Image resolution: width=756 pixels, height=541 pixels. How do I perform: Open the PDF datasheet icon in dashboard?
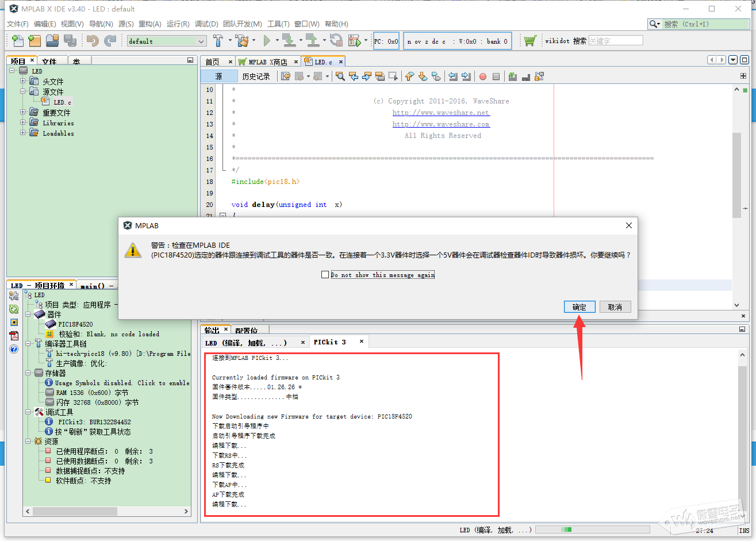14,336
